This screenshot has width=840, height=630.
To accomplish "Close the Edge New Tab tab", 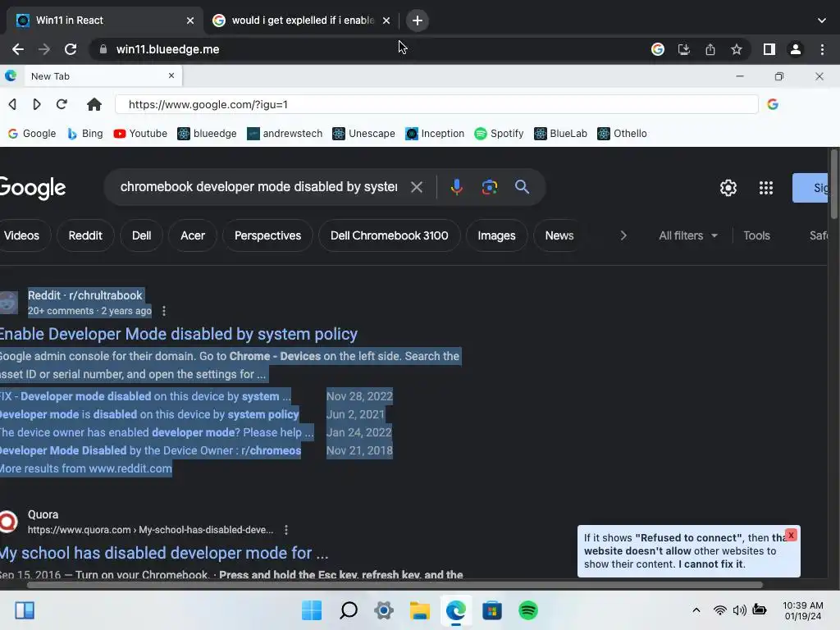I will (x=171, y=75).
